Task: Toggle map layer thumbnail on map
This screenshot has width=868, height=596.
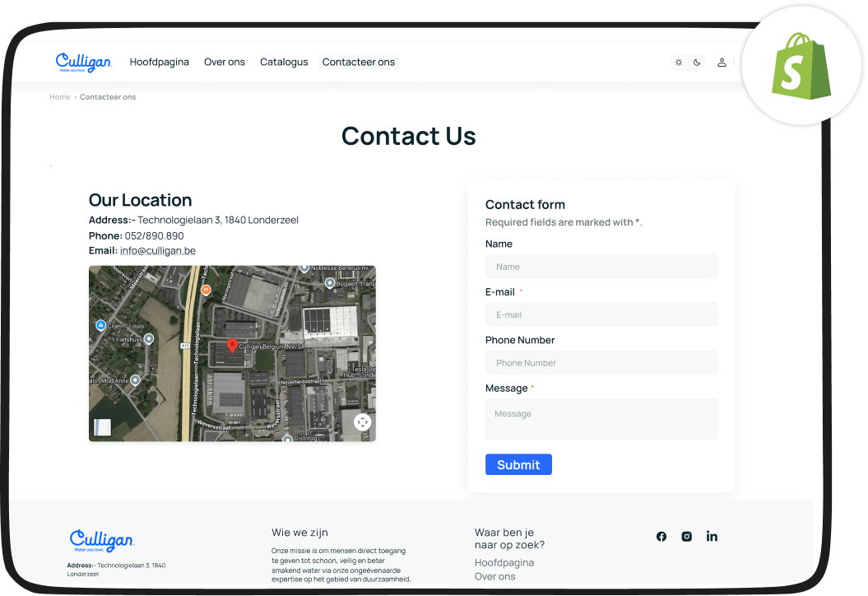Action: click(x=102, y=427)
